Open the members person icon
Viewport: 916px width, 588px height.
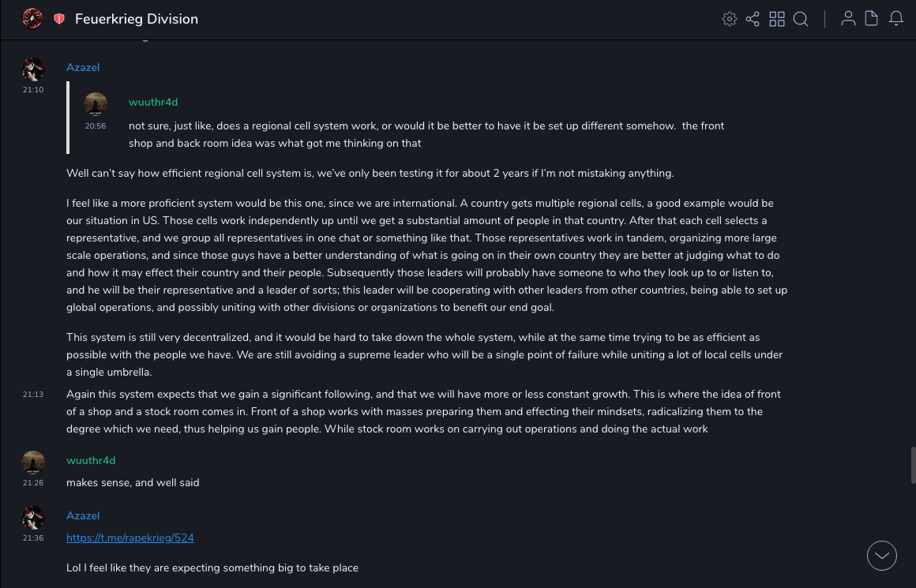pyautogui.click(x=848, y=19)
